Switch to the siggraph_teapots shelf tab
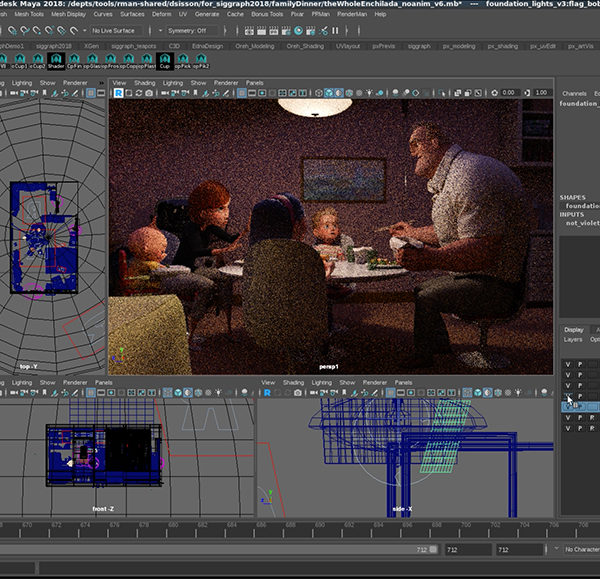The image size is (600, 579). coord(134,46)
